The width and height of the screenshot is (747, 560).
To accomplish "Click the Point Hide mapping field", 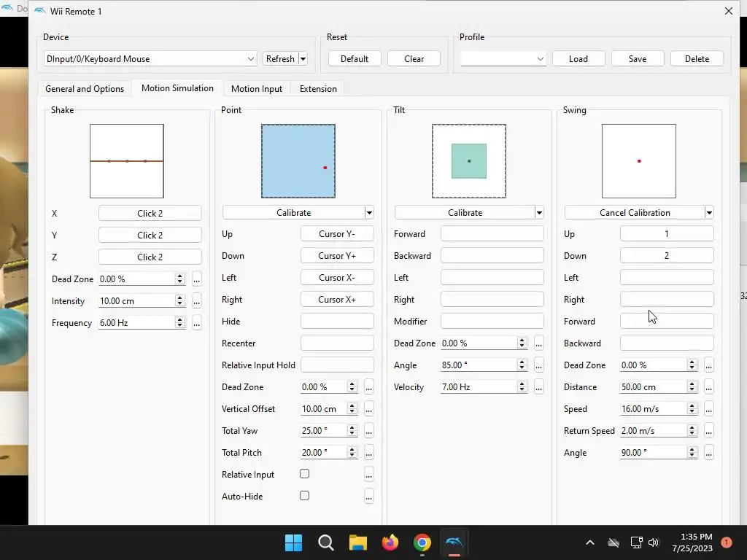I will click(337, 322).
